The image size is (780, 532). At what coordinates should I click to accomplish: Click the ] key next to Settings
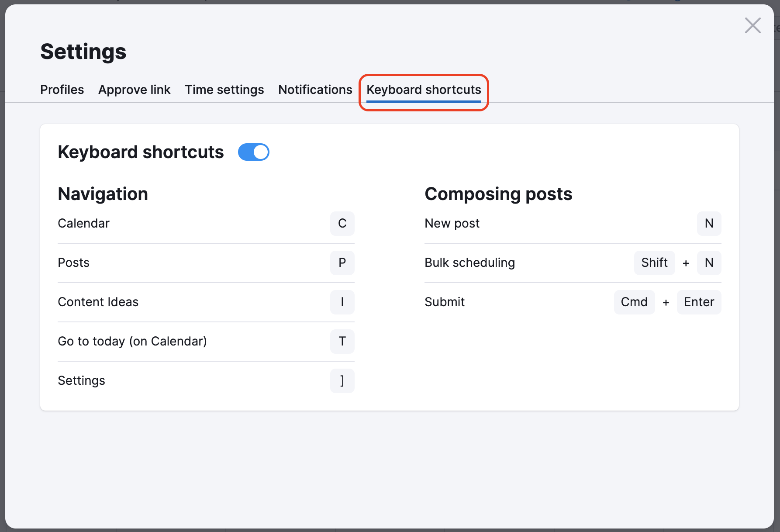coord(342,381)
